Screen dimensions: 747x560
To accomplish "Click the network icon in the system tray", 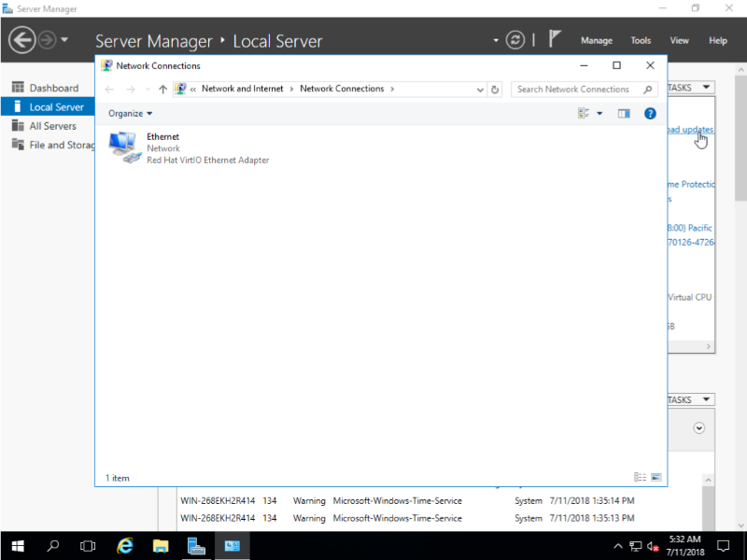I will pos(636,546).
